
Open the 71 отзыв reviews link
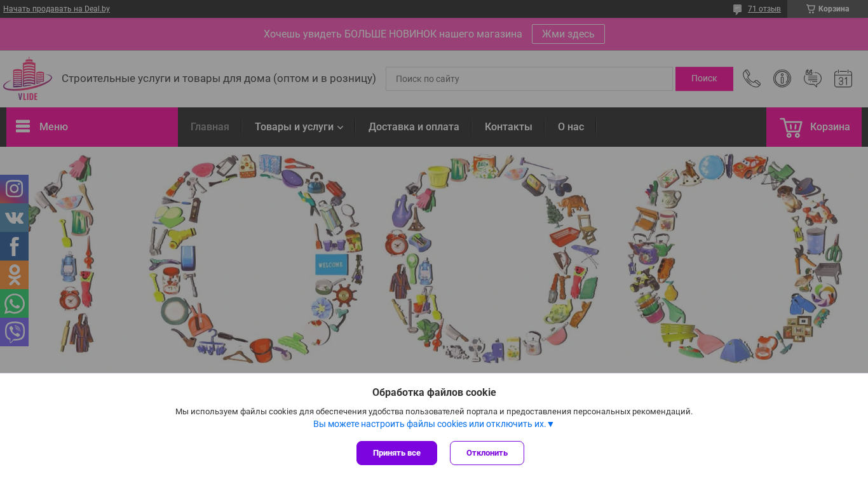click(764, 9)
